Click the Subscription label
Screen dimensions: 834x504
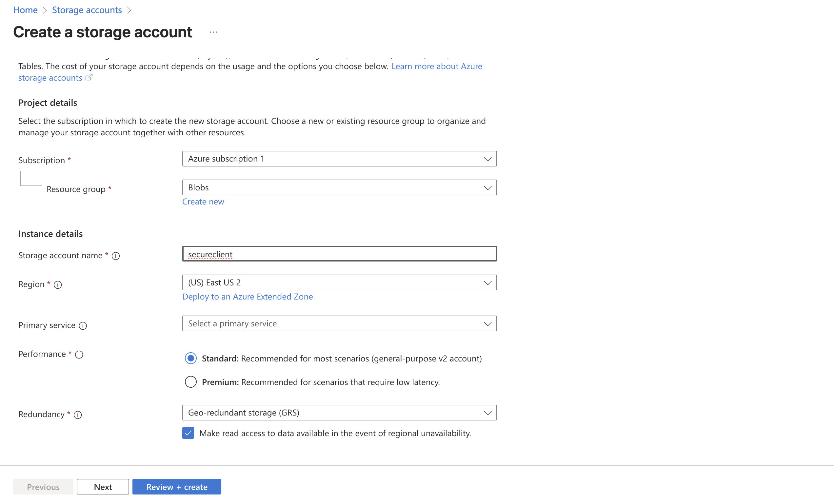pos(42,160)
